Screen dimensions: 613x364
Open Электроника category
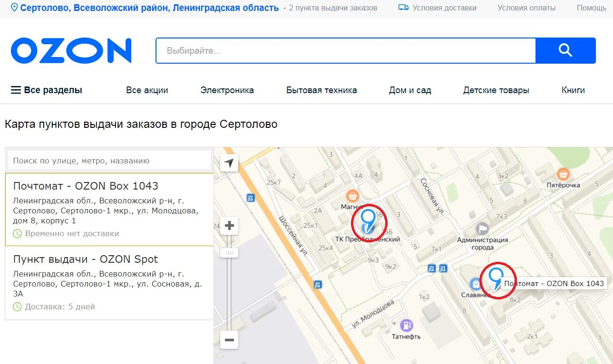coord(227,90)
